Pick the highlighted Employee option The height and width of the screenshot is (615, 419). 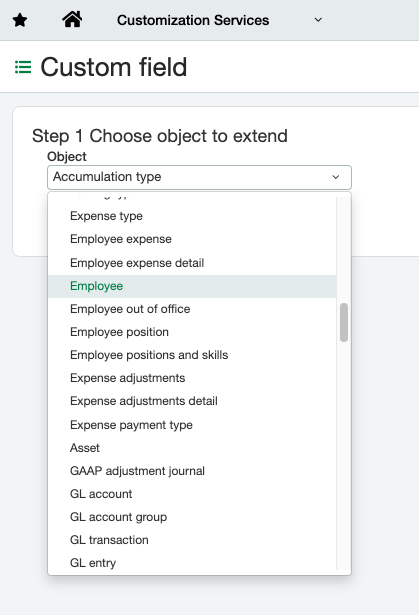192,286
